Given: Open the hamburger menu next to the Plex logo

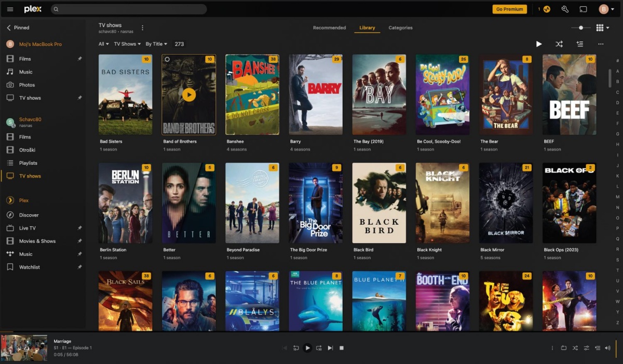Looking at the screenshot, I should click(x=10, y=9).
